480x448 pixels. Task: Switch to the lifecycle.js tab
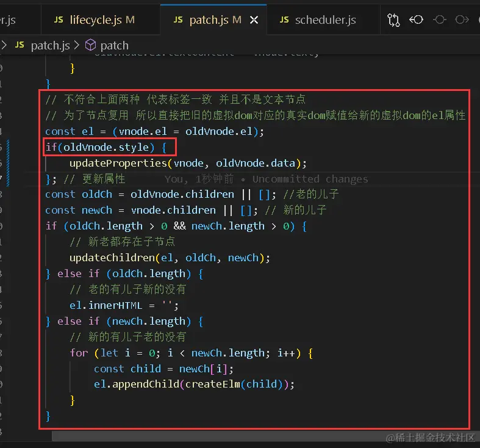click(x=101, y=20)
